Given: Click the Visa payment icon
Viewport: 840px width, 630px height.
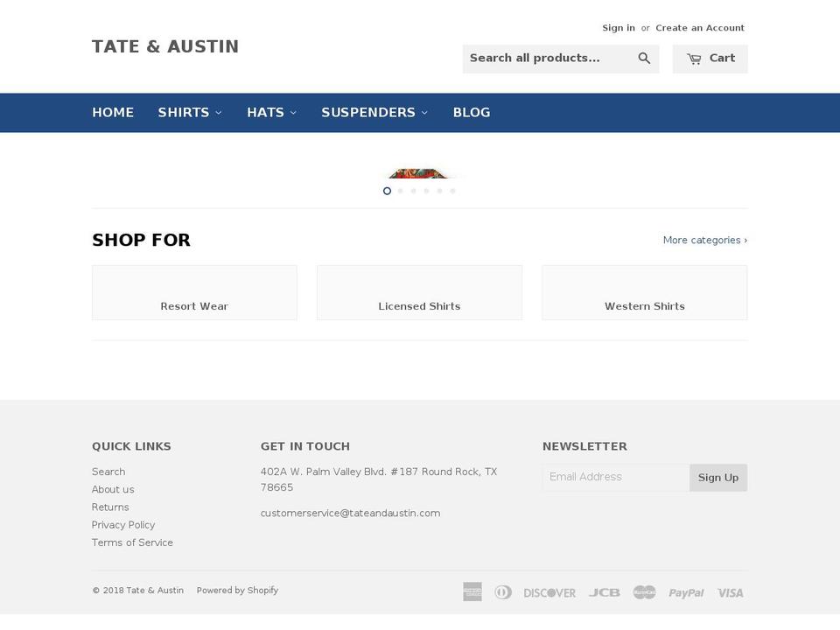Looking at the screenshot, I should click(x=731, y=592).
